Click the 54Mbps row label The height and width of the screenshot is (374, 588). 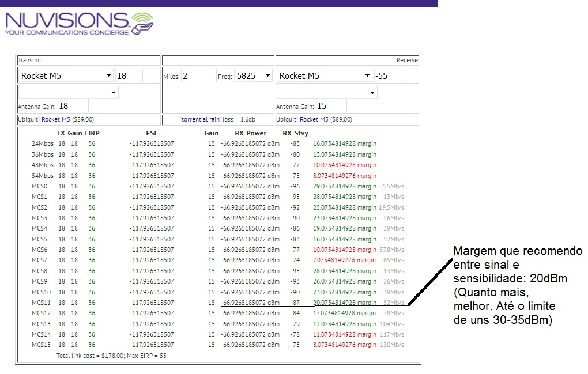[43, 176]
